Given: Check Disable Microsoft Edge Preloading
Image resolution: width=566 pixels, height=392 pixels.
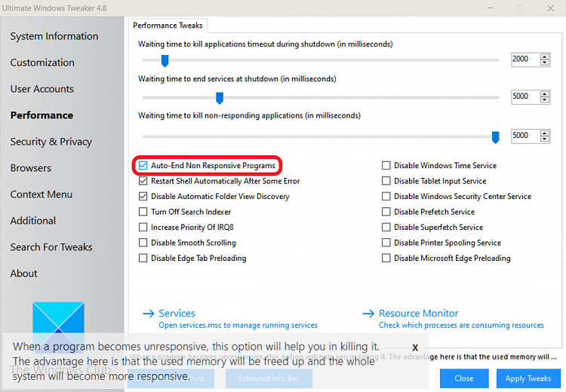Looking at the screenshot, I should (386, 259).
